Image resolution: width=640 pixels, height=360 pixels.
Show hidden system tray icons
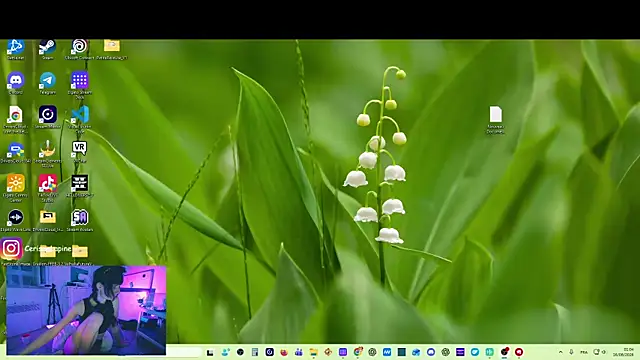560,352
